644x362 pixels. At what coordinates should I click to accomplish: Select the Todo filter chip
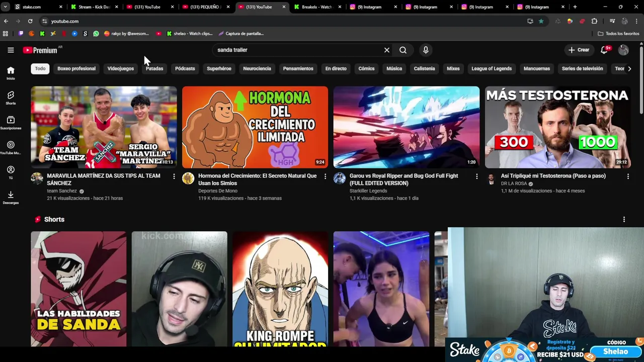[x=40, y=68]
